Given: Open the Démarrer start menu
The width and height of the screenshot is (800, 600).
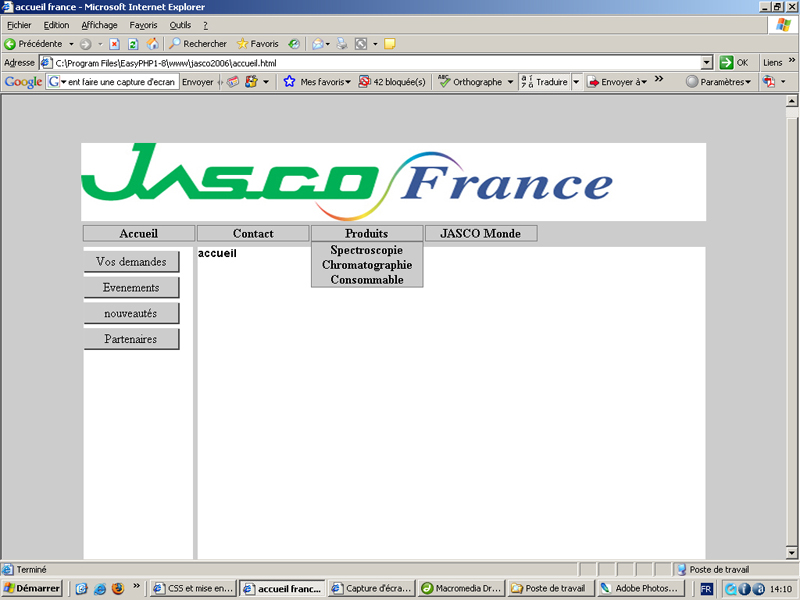Looking at the screenshot, I should click(32, 589).
